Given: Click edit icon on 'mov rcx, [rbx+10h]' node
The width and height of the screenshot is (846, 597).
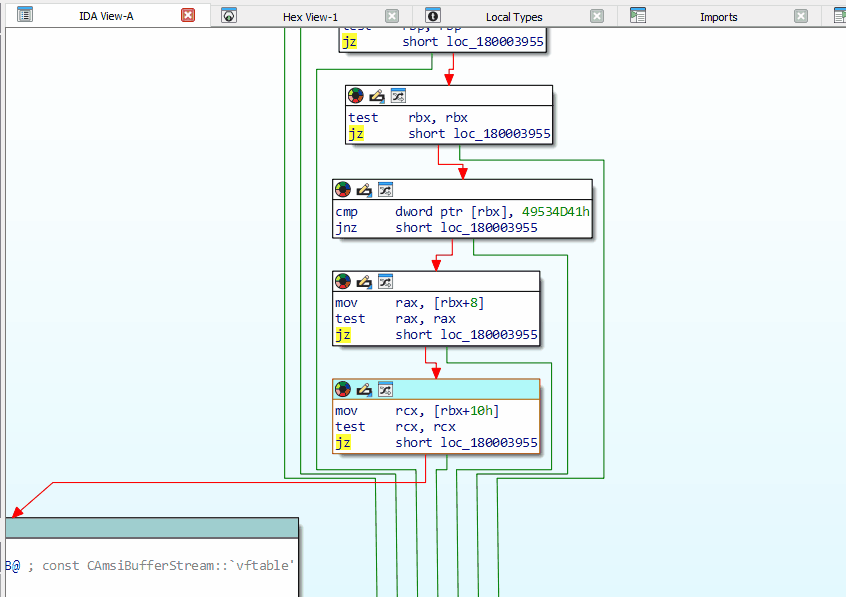Looking at the screenshot, I should (363, 389).
